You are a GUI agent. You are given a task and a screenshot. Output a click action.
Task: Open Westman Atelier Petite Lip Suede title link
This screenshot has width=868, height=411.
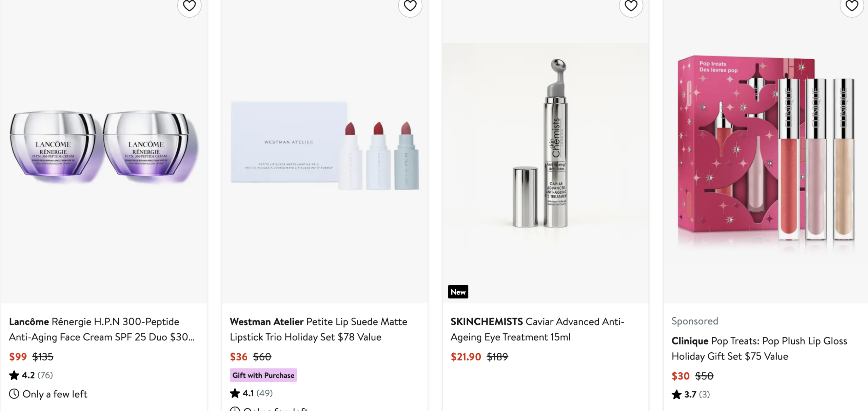coord(318,329)
